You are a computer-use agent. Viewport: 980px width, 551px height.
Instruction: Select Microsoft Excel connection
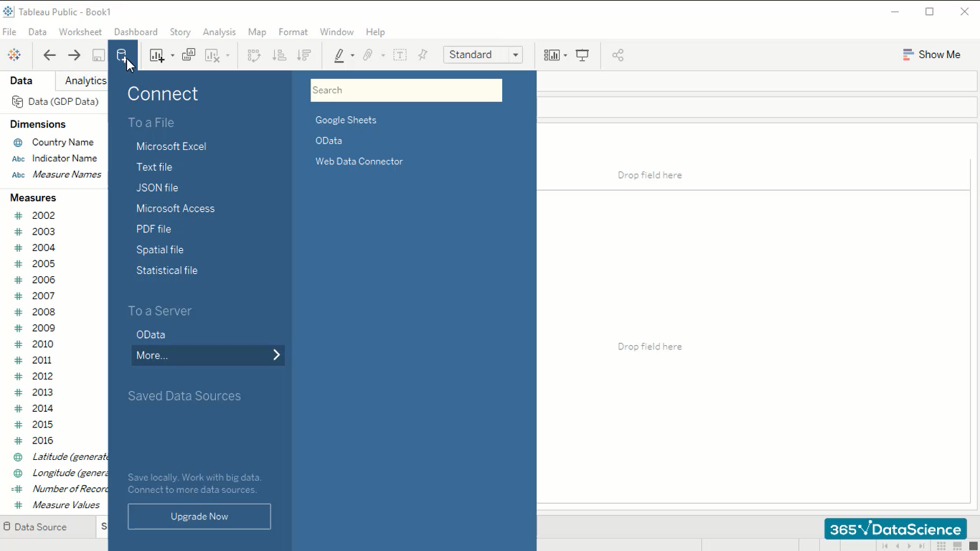(x=171, y=146)
